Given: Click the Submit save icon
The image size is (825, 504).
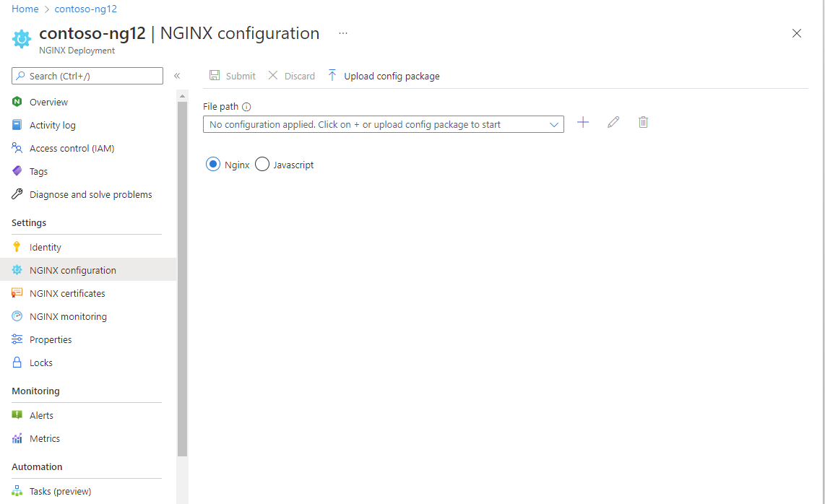Looking at the screenshot, I should [x=215, y=75].
